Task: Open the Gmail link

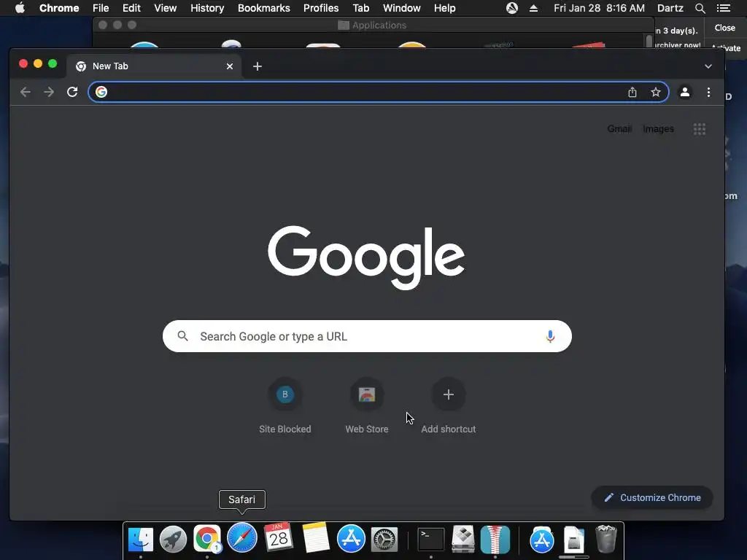Action: [619, 129]
